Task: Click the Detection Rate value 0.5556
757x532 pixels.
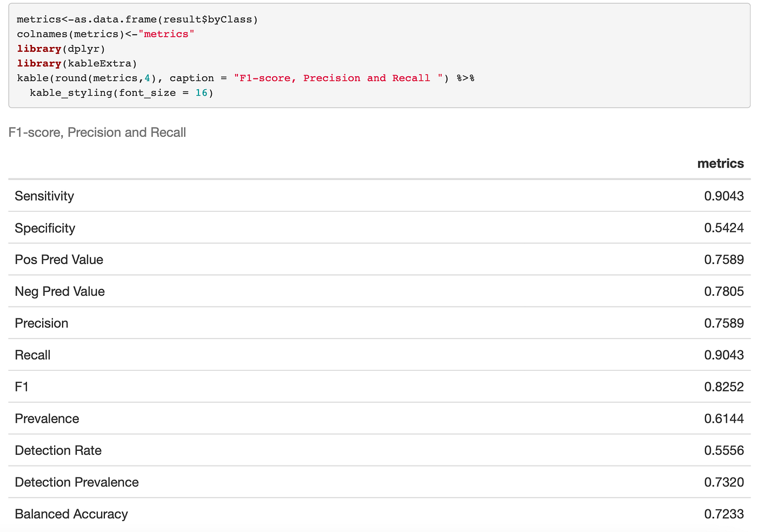Action: [724, 450]
